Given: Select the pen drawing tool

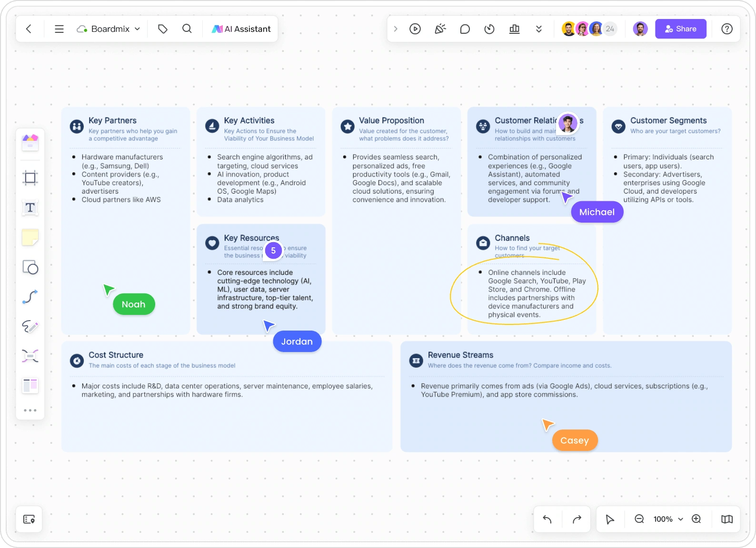Looking at the screenshot, I should [x=30, y=326].
